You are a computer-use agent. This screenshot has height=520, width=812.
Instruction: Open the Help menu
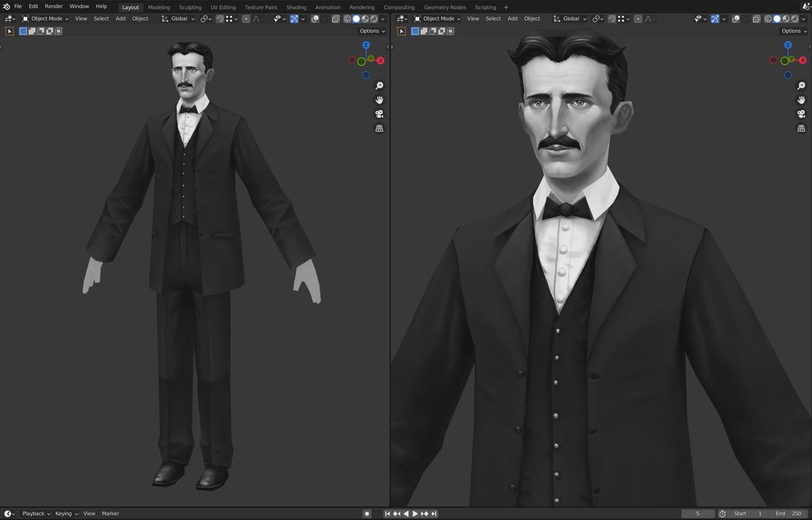coord(101,6)
